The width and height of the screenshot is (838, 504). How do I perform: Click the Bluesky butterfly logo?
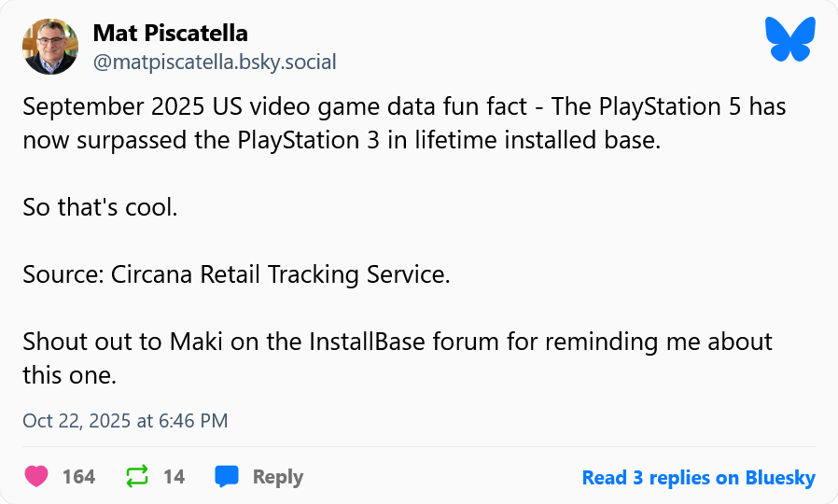click(789, 41)
